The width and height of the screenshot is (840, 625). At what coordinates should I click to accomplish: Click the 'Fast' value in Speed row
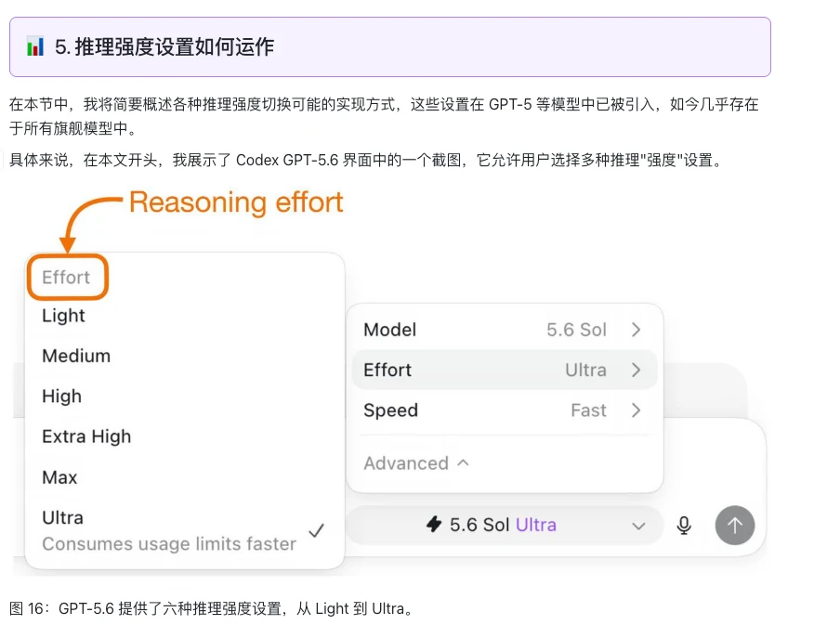coord(588,410)
